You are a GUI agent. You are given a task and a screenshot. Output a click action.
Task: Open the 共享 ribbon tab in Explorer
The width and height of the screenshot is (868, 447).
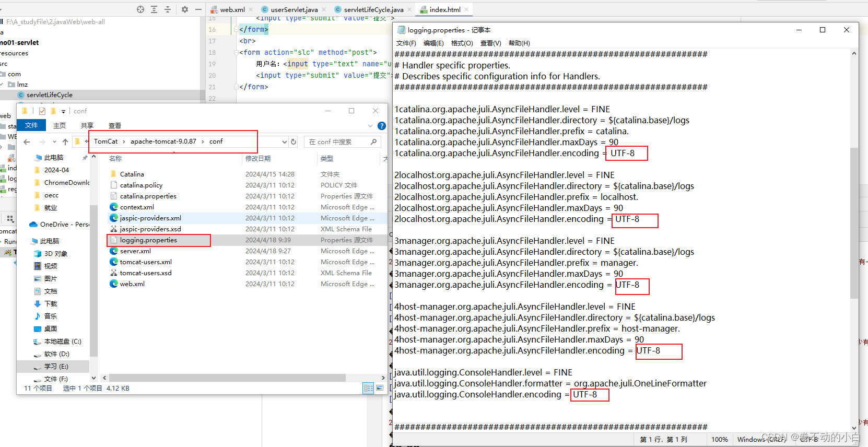tap(87, 125)
